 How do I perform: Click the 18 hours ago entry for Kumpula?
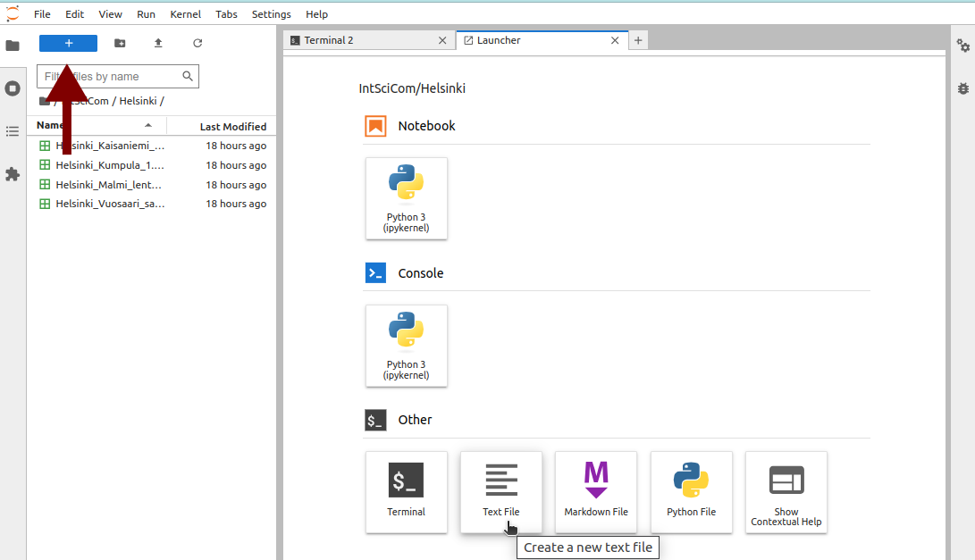click(236, 165)
